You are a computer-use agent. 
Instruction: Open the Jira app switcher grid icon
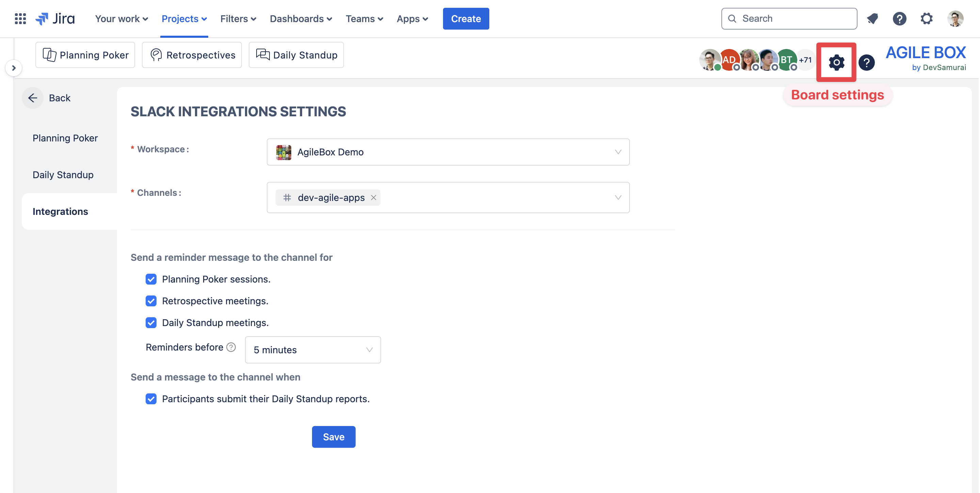pos(20,19)
